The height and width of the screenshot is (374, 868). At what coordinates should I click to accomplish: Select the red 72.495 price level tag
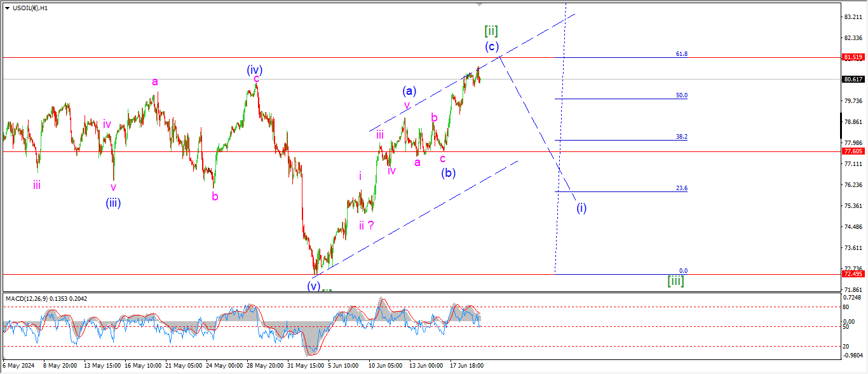(853, 274)
